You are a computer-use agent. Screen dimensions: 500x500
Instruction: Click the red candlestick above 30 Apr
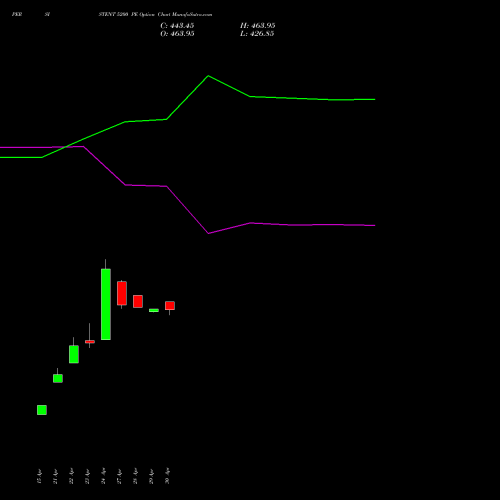tap(170, 306)
